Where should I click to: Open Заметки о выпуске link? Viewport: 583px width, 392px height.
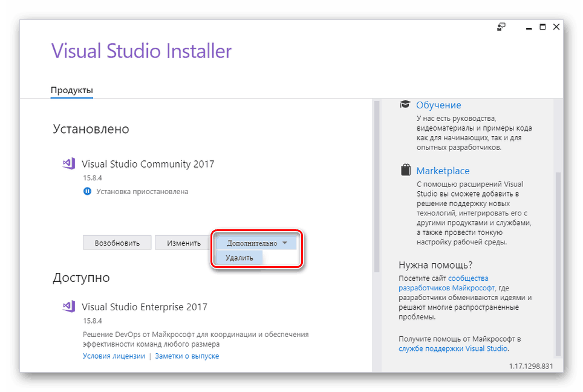coord(187,356)
